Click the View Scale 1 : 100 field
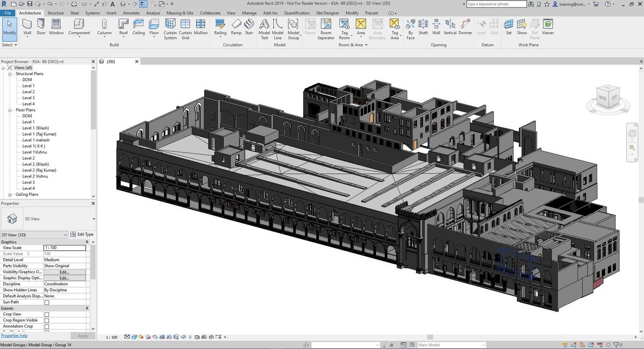The image size is (644, 349). (64, 248)
